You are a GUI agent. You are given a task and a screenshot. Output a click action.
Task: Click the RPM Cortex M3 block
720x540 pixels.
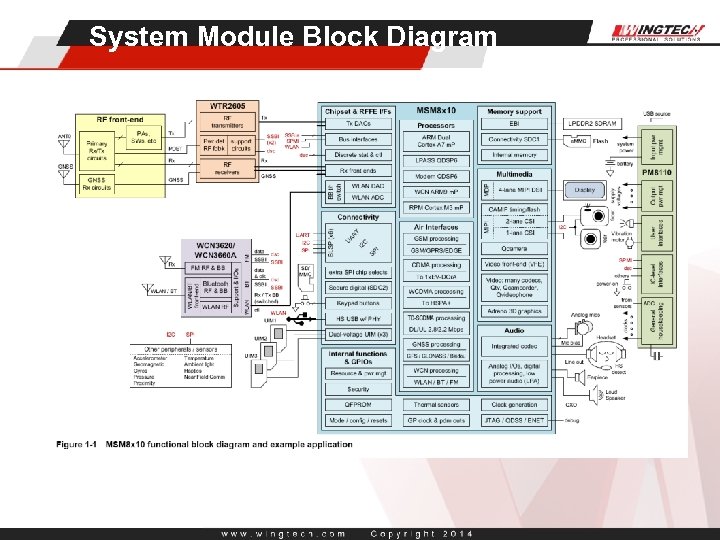point(436,208)
